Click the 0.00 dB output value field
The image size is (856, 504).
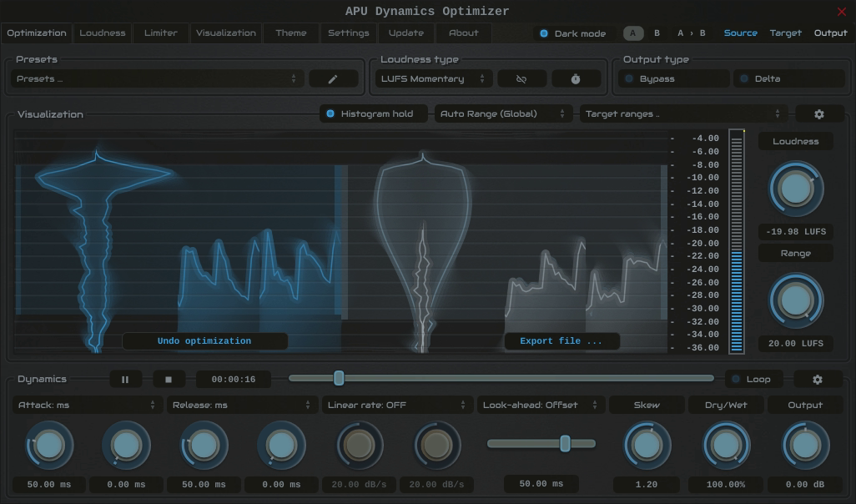coord(805,485)
